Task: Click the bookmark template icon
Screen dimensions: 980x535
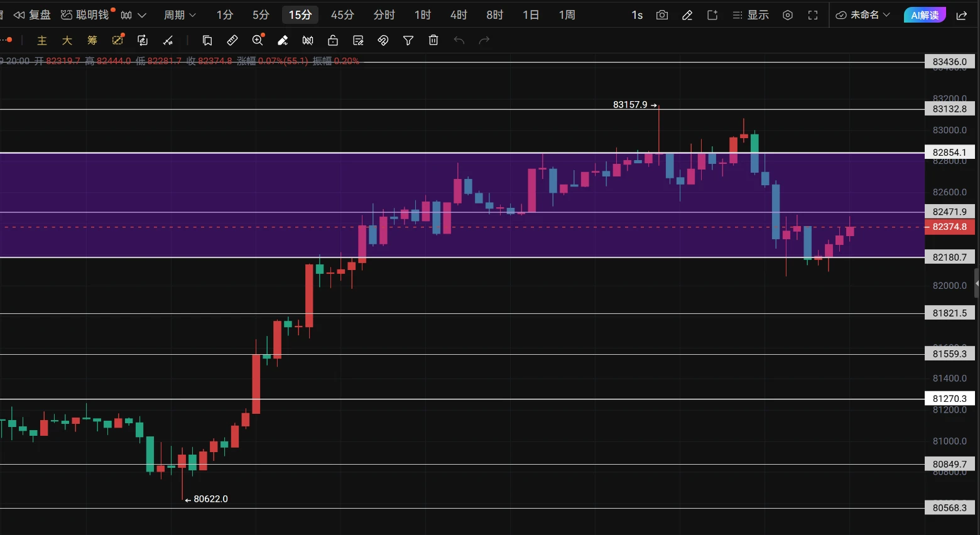Action: (x=207, y=41)
